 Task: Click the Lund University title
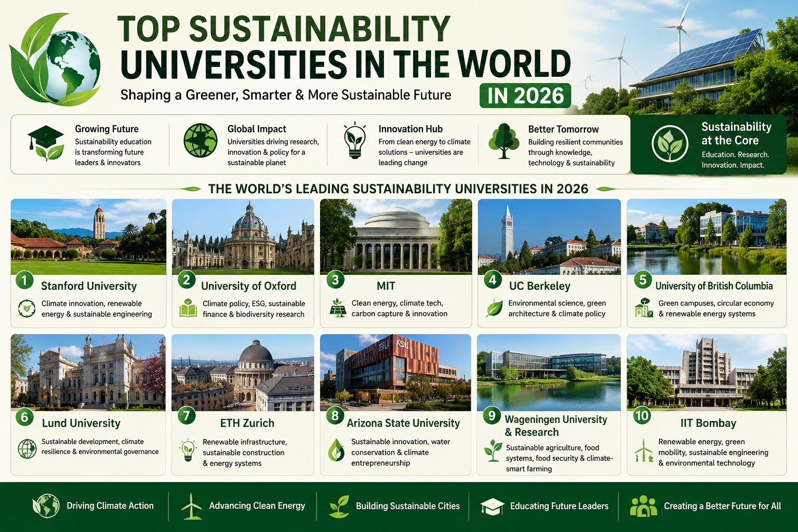[81, 423]
